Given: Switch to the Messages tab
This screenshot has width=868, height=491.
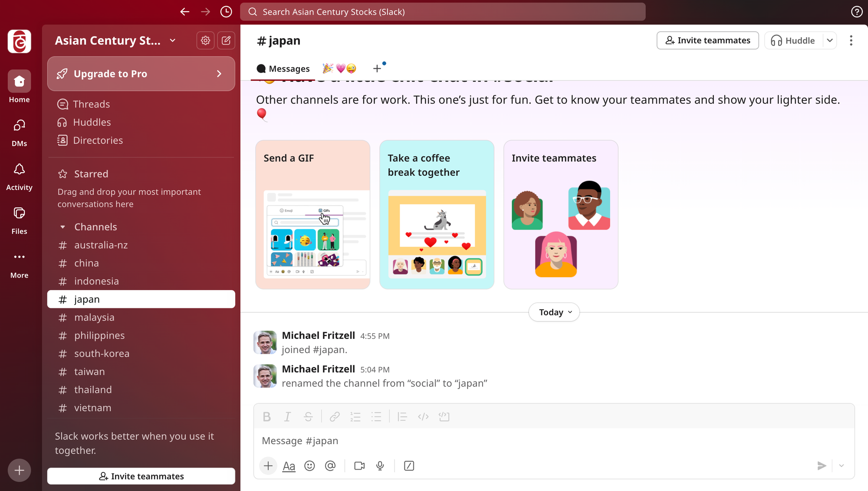Looking at the screenshot, I should [283, 69].
